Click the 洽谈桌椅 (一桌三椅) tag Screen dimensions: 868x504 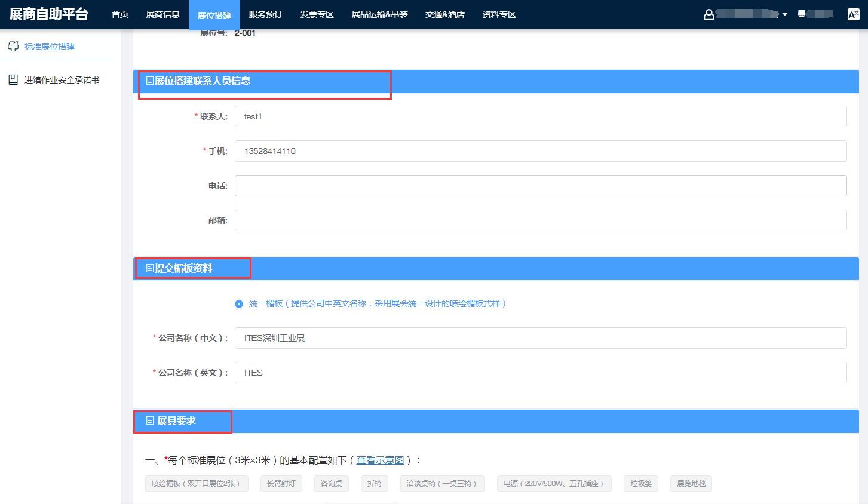tap(442, 484)
